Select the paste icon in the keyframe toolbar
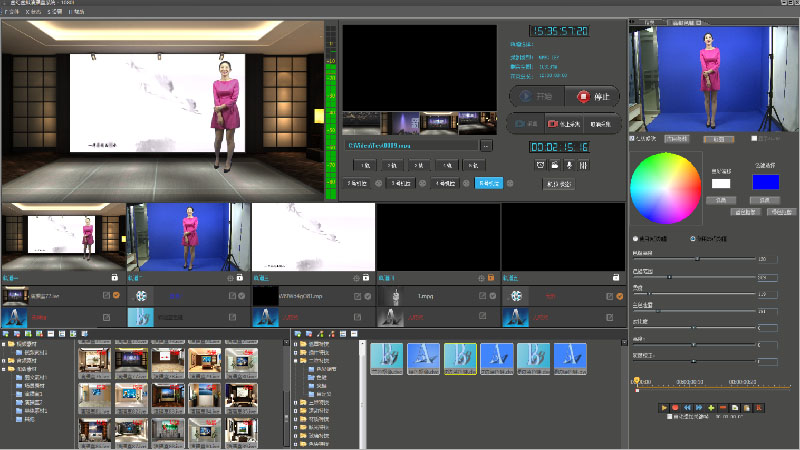Screen dimensions: 800x450 746,408
